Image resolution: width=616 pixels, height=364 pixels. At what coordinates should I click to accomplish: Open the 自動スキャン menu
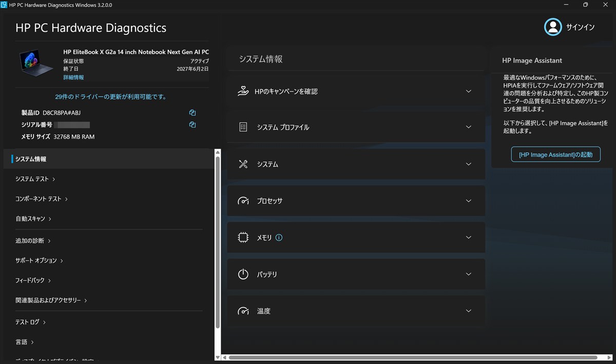pos(33,219)
